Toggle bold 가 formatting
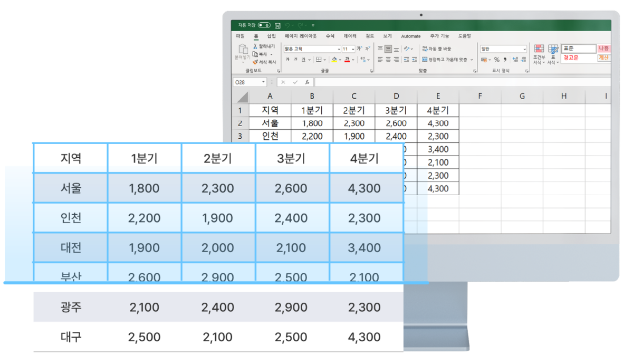The width and height of the screenshot is (633, 364). pos(287,60)
